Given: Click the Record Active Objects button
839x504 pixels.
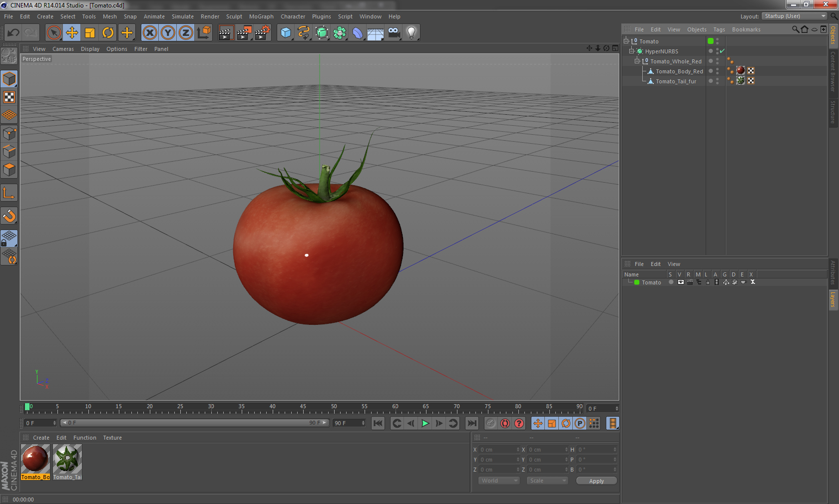Looking at the screenshot, I should 491,423.
